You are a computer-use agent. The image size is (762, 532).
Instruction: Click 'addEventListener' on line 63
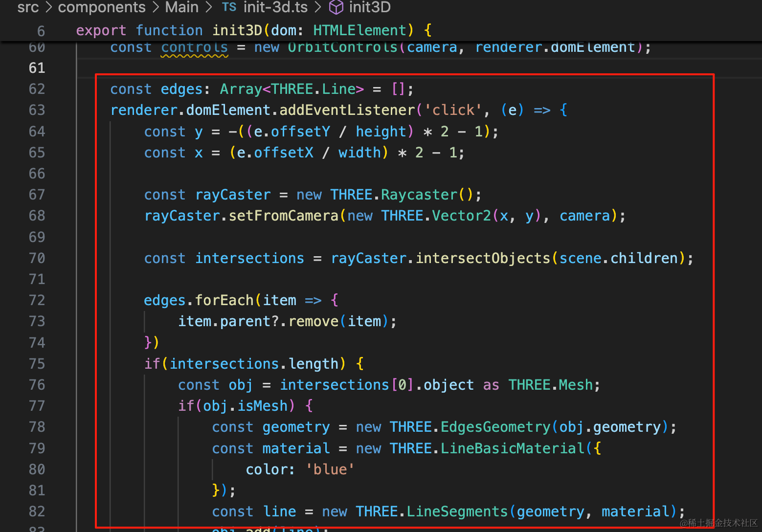click(x=347, y=110)
